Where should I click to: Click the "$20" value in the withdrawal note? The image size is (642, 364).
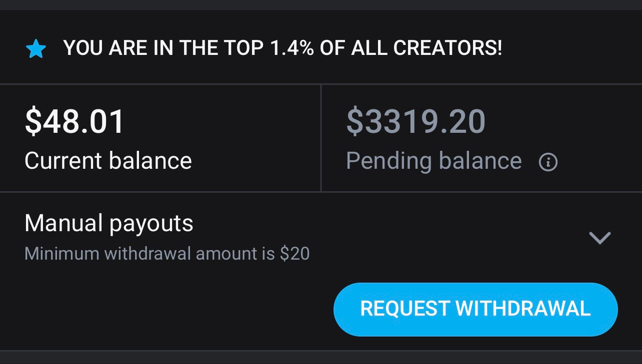[294, 254]
